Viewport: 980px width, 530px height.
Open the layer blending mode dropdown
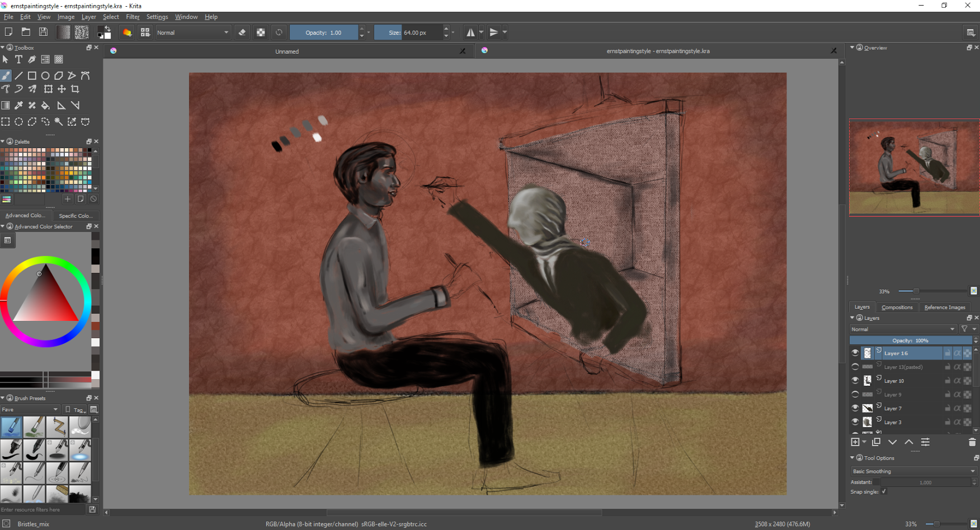coord(903,329)
